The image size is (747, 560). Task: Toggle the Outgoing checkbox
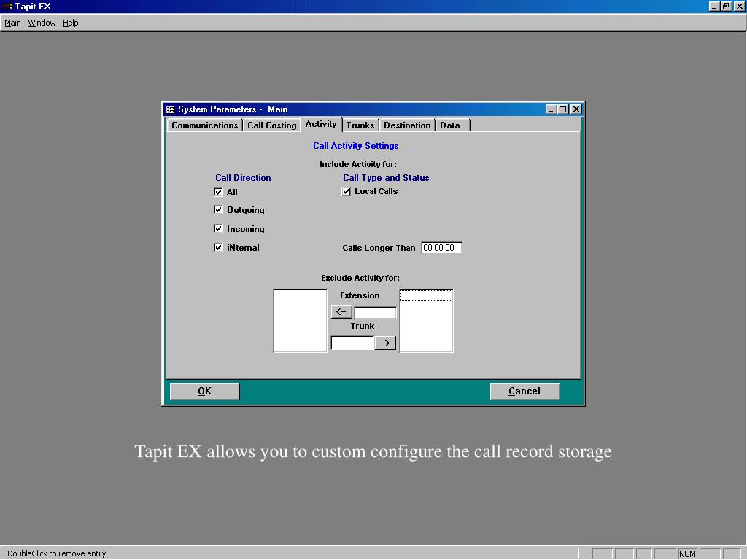tap(218, 209)
